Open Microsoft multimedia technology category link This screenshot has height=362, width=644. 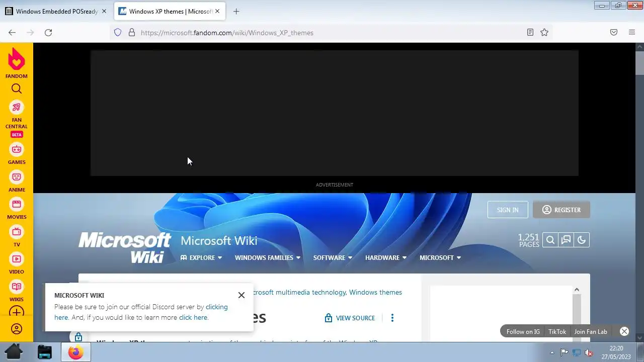pos(298,292)
